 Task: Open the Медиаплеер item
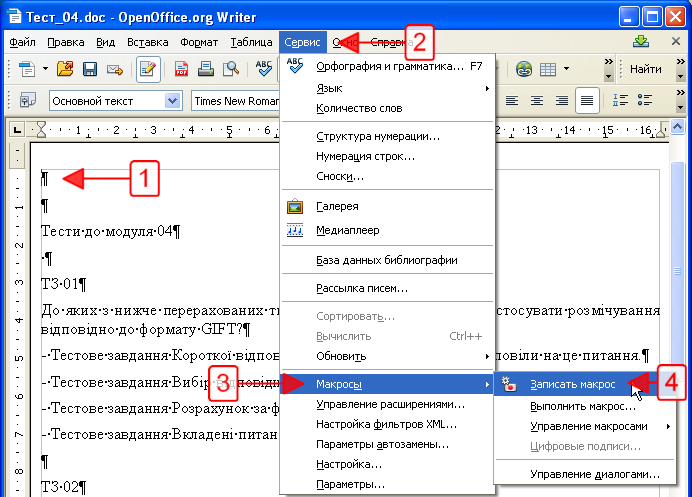point(387,230)
